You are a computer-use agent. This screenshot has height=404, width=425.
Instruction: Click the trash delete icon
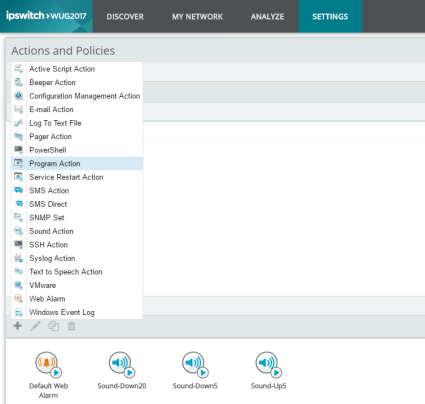(x=72, y=326)
